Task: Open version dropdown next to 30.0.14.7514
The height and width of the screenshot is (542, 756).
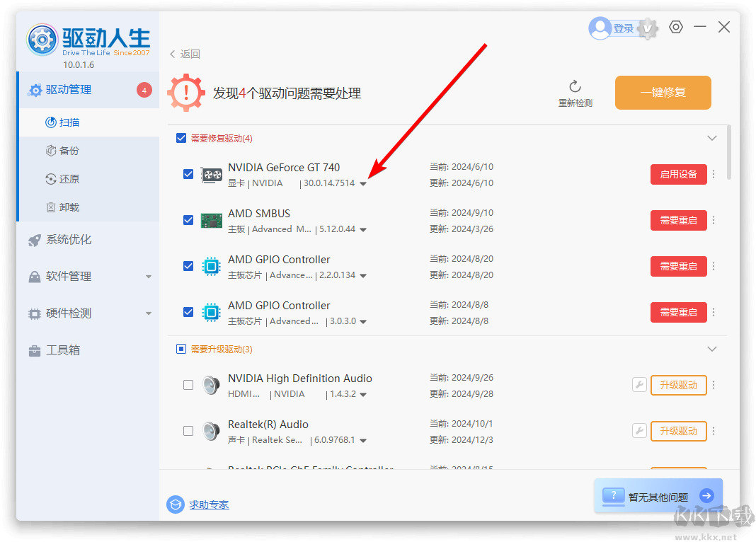Action: [x=363, y=183]
